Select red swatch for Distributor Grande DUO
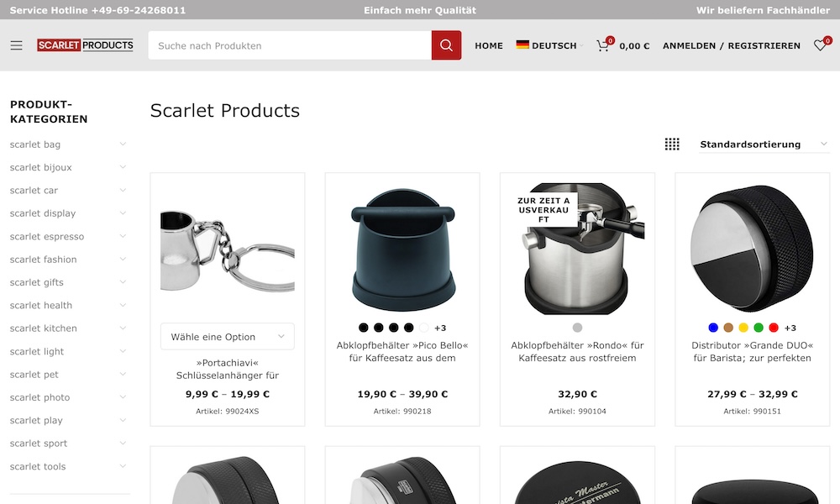 [773, 328]
